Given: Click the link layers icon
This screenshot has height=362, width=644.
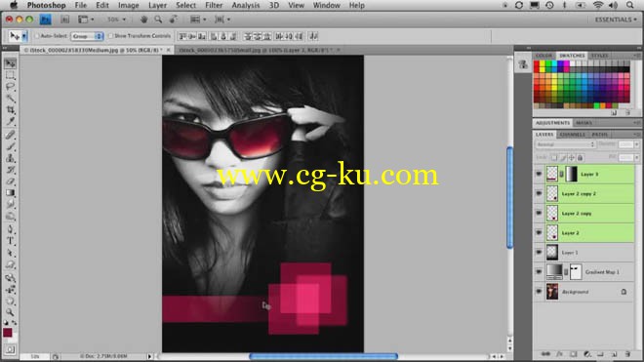Looking at the screenshot, I should [x=545, y=354].
